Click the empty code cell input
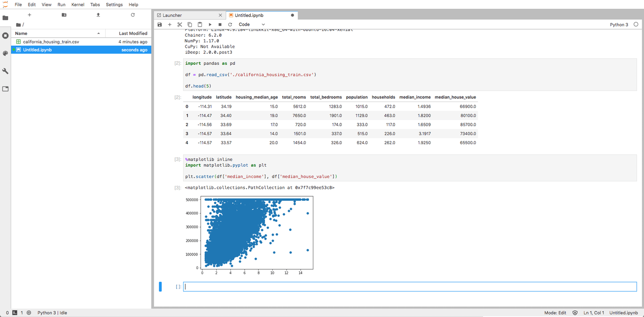The image size is (644, 317). [409, 287]
